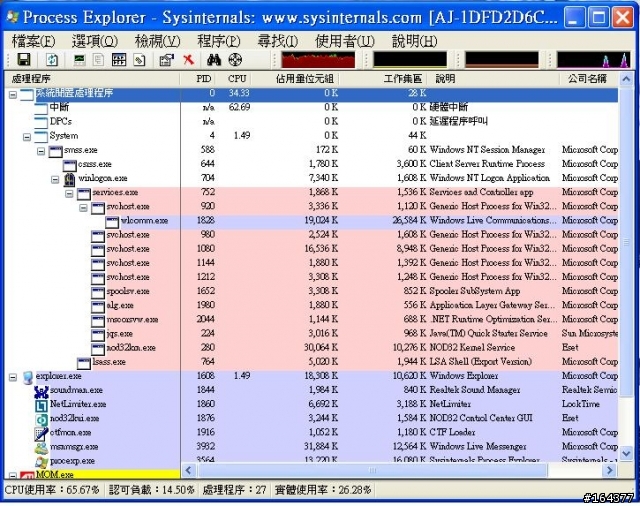Click the Save floppy disk toolbar icon
The height and width of the screenshot is (506, 640).
24,60
